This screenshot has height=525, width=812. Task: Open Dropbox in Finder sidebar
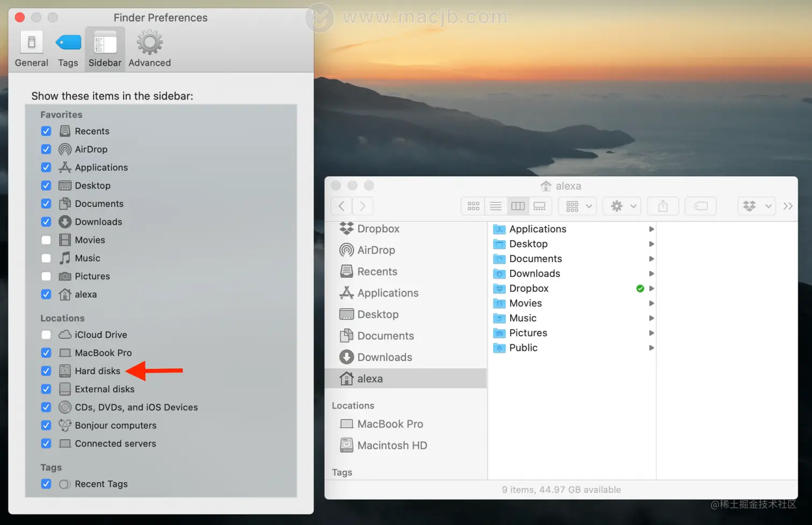click(407, 229)
